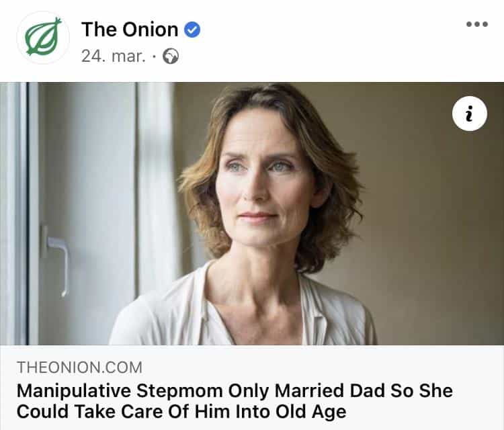Click the word "Manipulative" in the headline
This screenshot has height=430, width=504.
pos(75,390)
